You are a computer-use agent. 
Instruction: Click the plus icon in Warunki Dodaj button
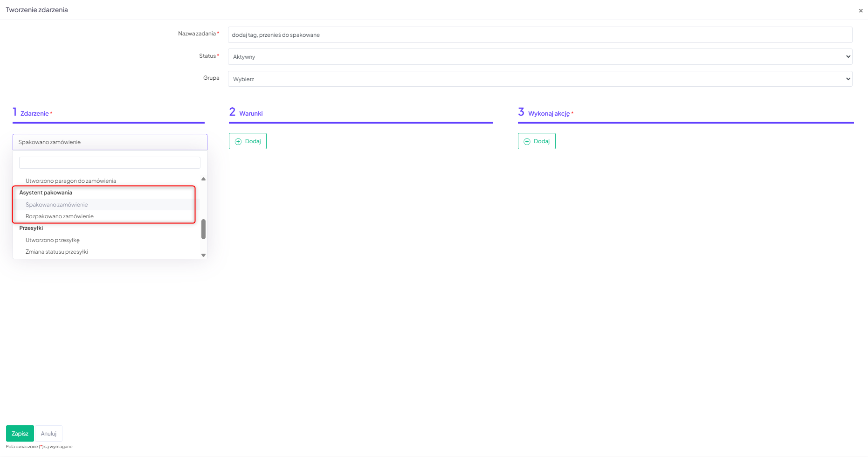238,142
